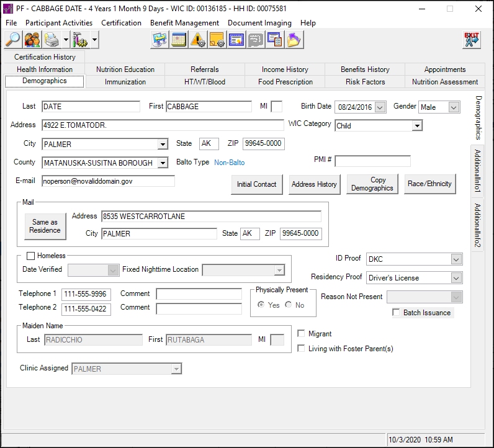Select the Immunization tab

click(x=125, y=82)
